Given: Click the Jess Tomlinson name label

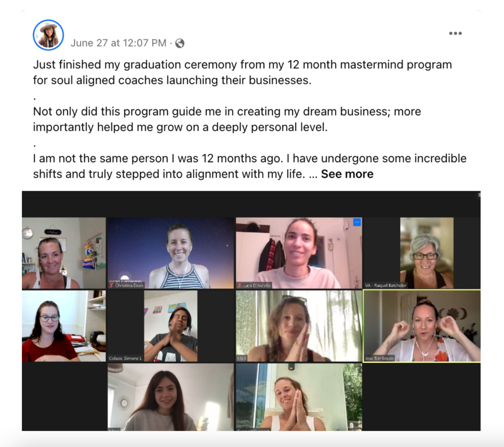Looking at the screenshot, I should click(379, 359).
